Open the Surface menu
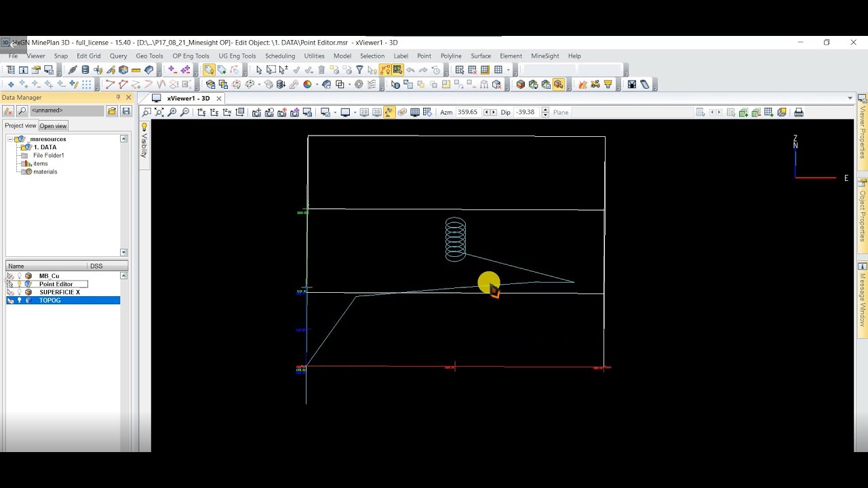 [x=481, y=56]
